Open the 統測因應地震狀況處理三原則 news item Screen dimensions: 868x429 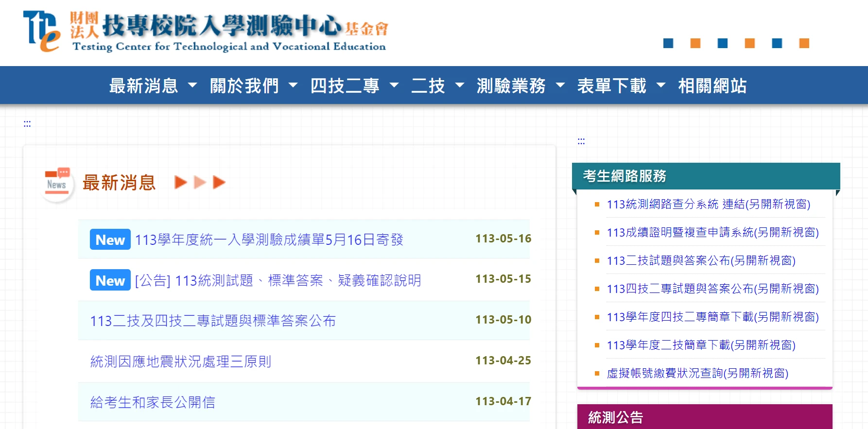tap(181, 361)
